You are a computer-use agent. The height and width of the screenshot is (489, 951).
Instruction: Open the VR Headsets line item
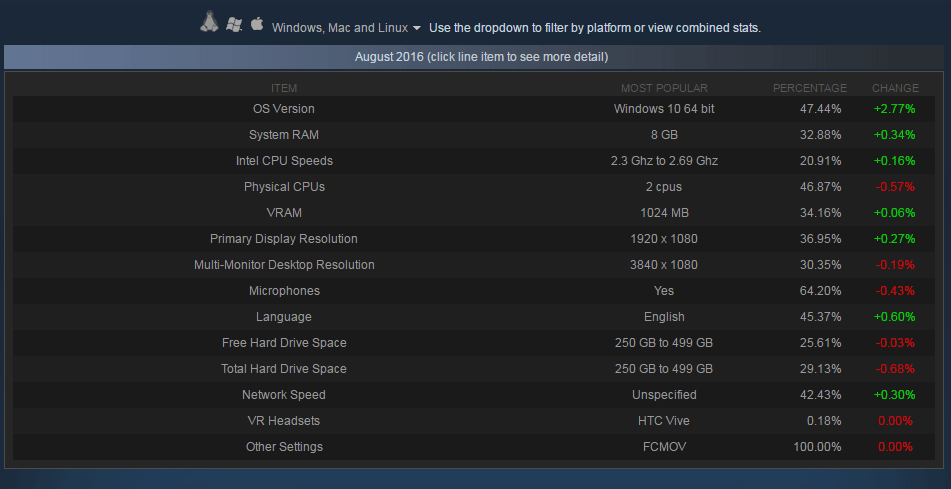coord(474,421)
